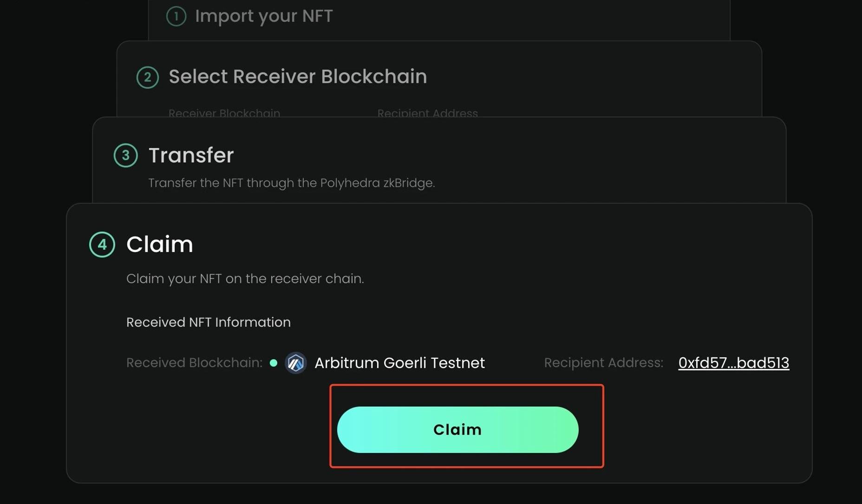862x504 pixels.
Task: Click the step 3 circle icon
Action: [x=126, y=155]
